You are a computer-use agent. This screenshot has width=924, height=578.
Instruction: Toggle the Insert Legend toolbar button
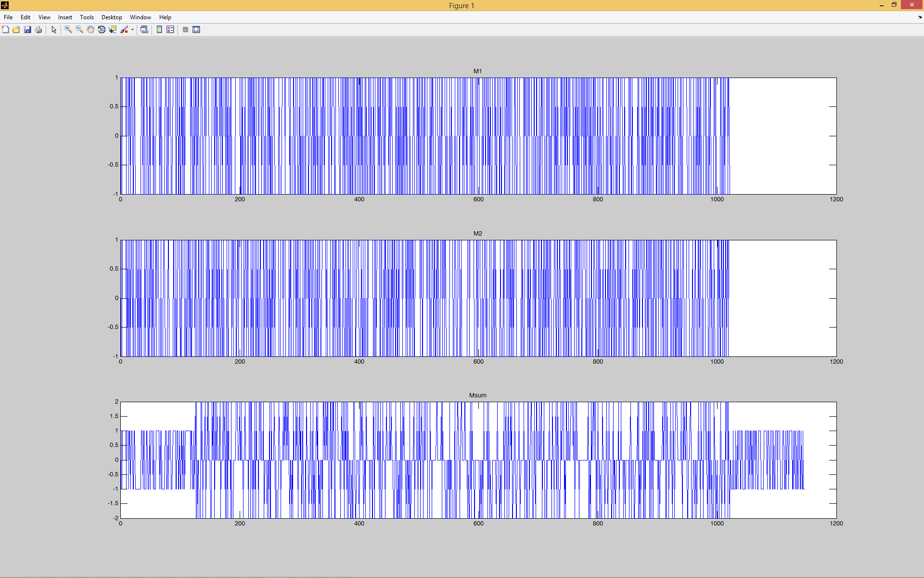(170, 30)
